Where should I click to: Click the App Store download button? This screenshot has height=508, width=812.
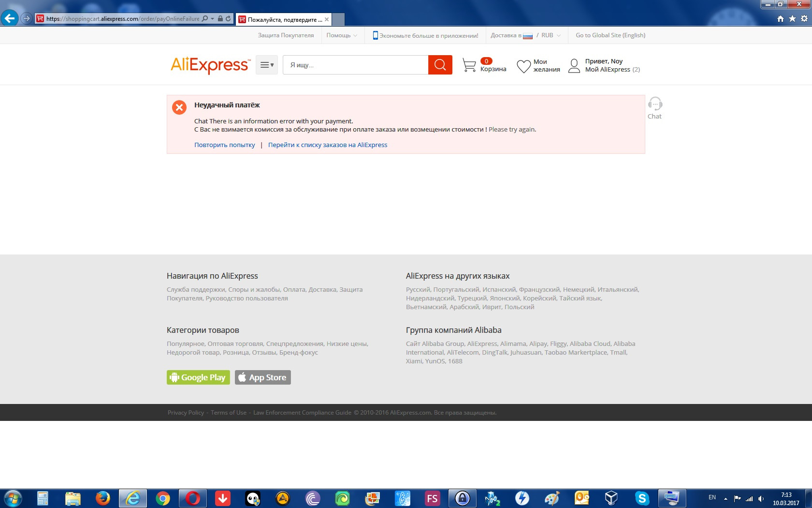point(263,377)
